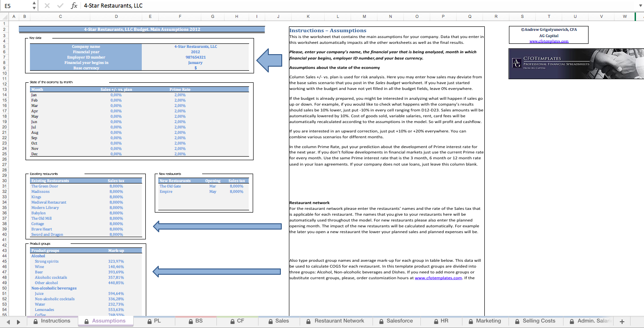Open the Name Box dropdown arrows

pos(35,6)
